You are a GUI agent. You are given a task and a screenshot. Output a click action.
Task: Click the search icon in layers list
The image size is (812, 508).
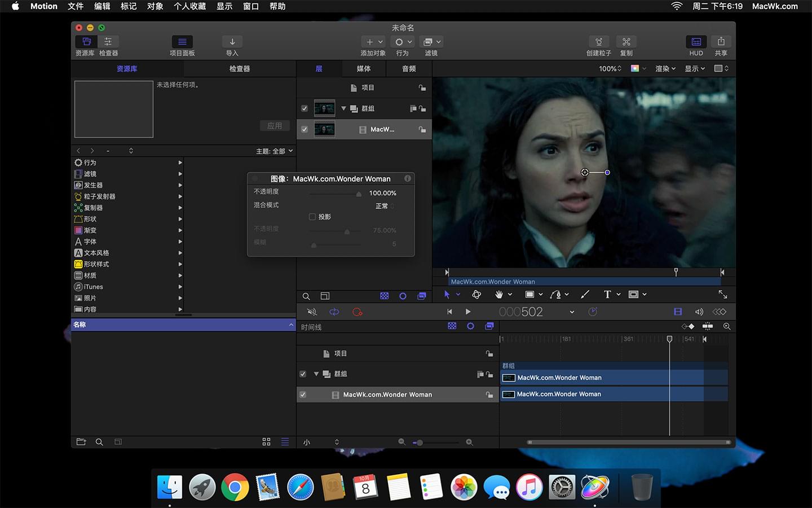pyautogui.click(x=306, y=296)
